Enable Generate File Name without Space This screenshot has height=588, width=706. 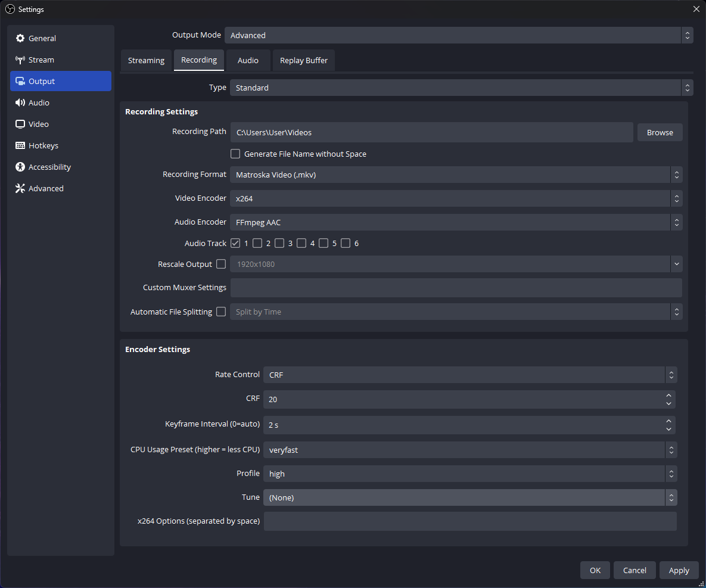coord(235,154)
